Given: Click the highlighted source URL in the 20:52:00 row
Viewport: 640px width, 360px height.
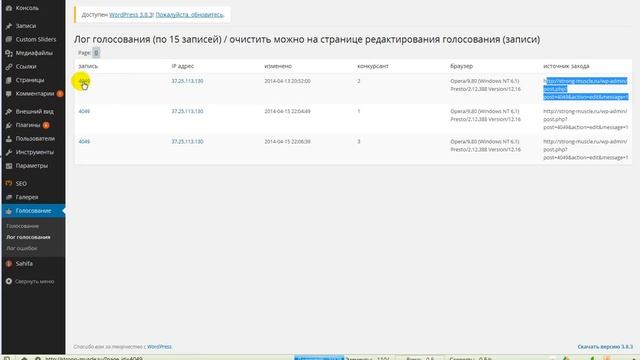Looking at the screenshot, I should pyautogui.click(x=586, y=89).
